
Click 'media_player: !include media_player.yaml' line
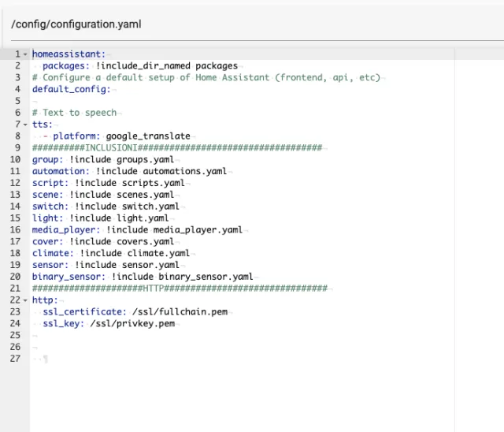137,230
